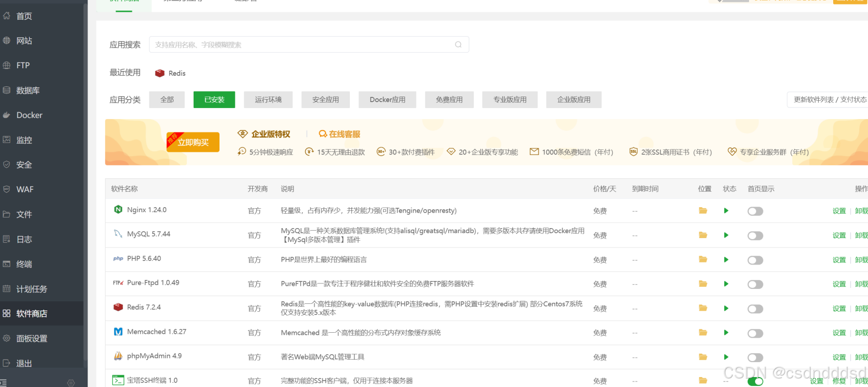The width and height of the screenshot is (868, 387).
Task: Open Memcached folder location icon
Action: tap(703, 332)
